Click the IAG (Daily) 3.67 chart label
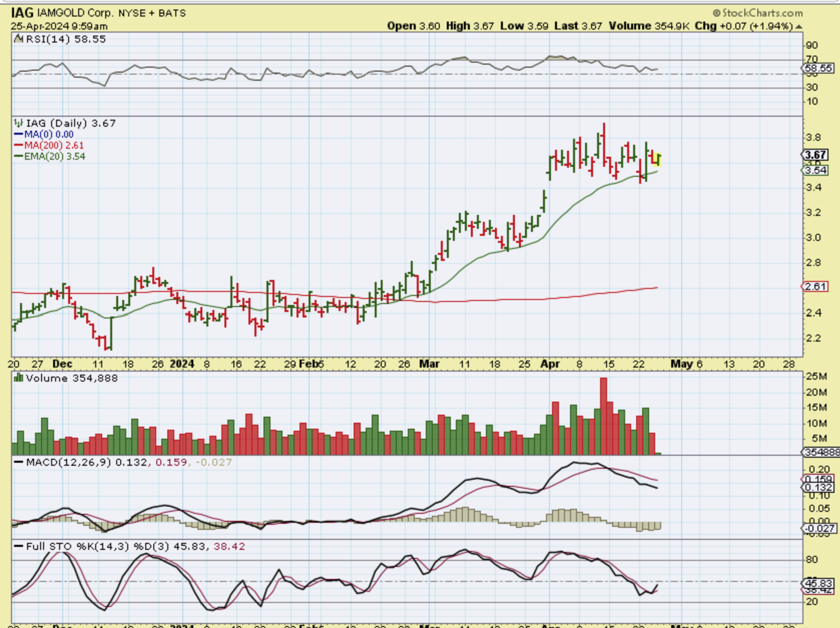Screen dimensions: 840x628 71,123
